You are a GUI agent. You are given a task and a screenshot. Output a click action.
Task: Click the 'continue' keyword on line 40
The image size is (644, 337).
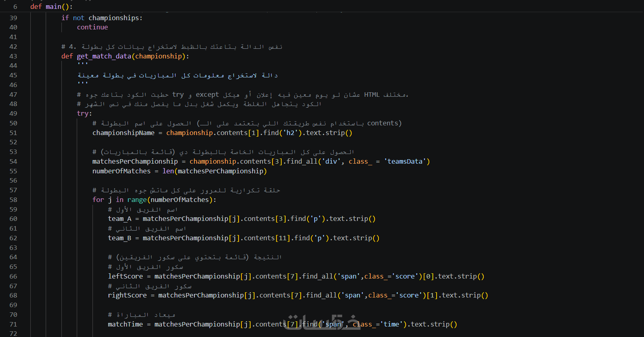[92, 27]
